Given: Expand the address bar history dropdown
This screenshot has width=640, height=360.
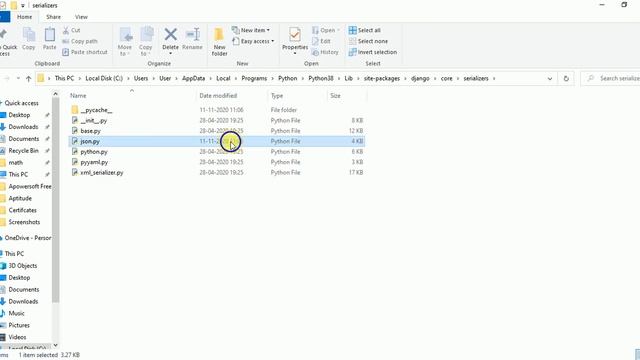Looking at the screenshot, I should tap(550, 78).
